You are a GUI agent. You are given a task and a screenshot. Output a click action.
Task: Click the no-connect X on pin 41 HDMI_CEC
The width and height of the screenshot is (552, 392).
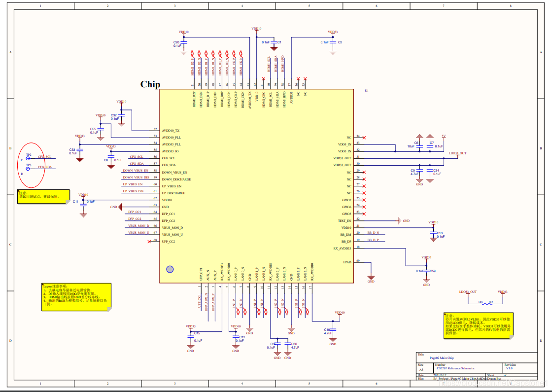(x=263, y=79)
